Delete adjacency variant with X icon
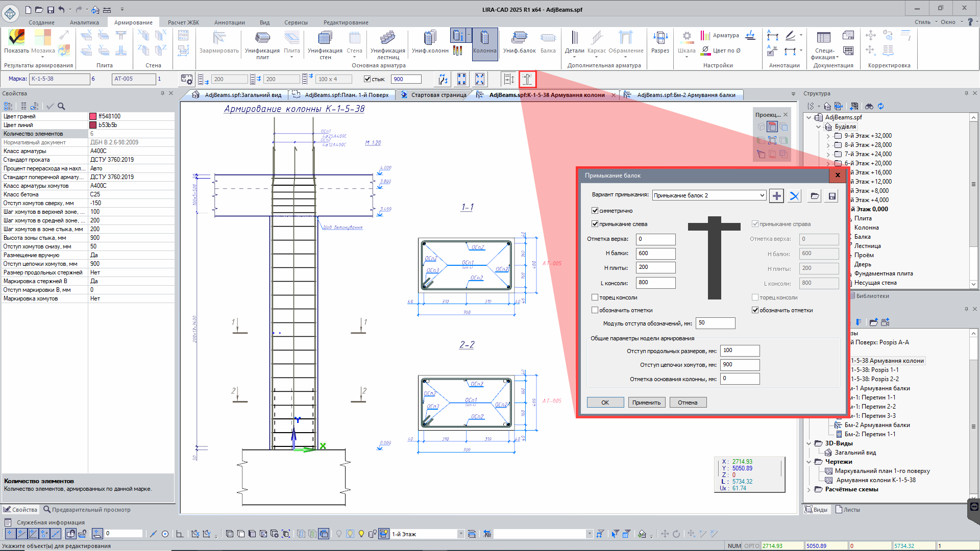980x551 pixels. point(794,196)
